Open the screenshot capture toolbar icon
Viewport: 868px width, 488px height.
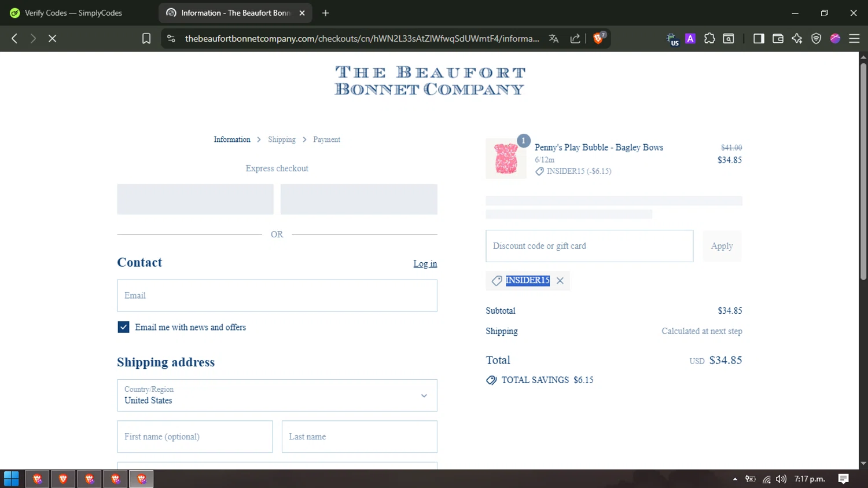point(729,38)
